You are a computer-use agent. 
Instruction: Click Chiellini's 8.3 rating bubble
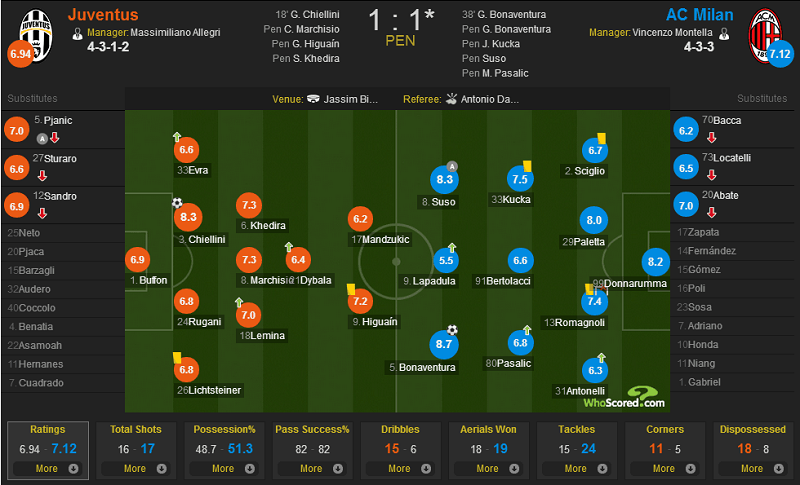188,217
